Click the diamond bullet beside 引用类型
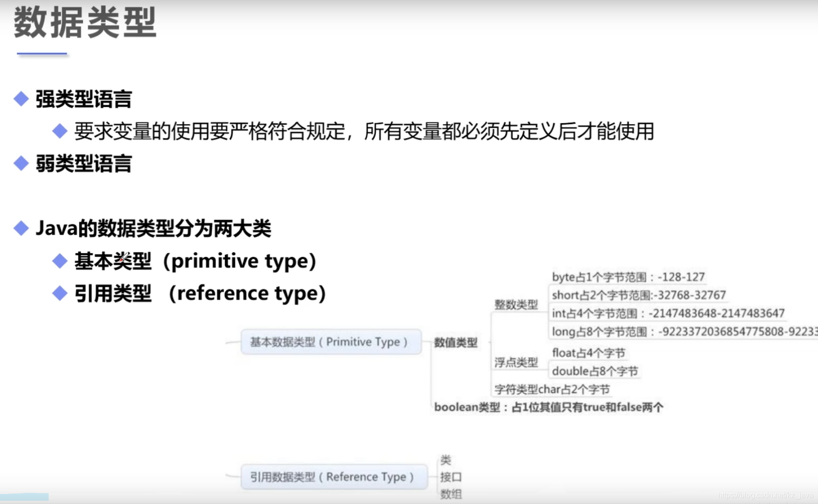818x504 pixels. [60, 293]
